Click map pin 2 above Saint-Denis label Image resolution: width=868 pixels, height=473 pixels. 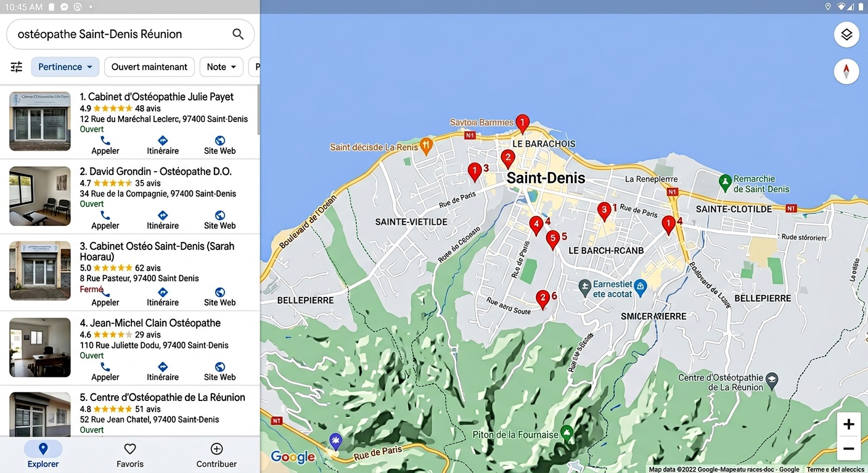[507, 159]
